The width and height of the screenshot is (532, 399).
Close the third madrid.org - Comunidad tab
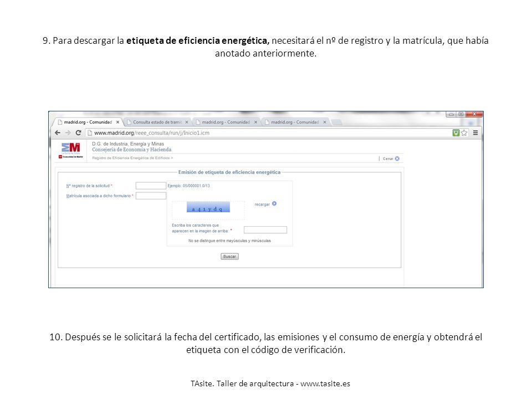point(256,122)
